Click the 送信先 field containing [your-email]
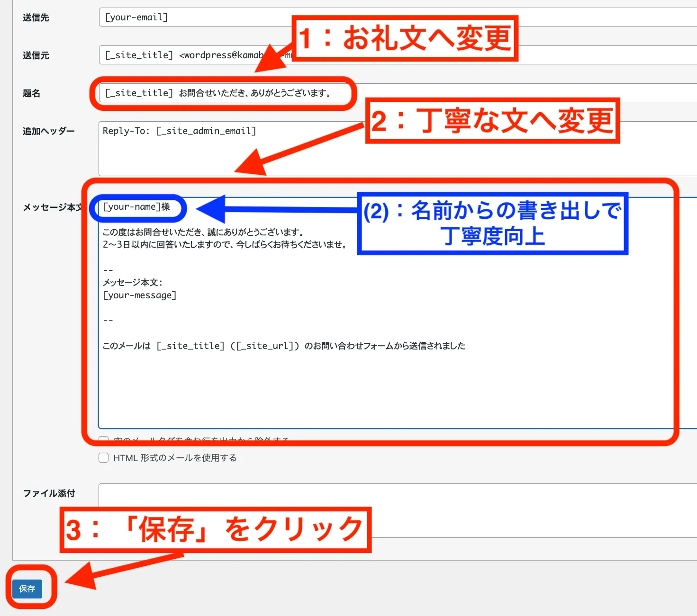 pyautogui.click(x=398, y=17)
